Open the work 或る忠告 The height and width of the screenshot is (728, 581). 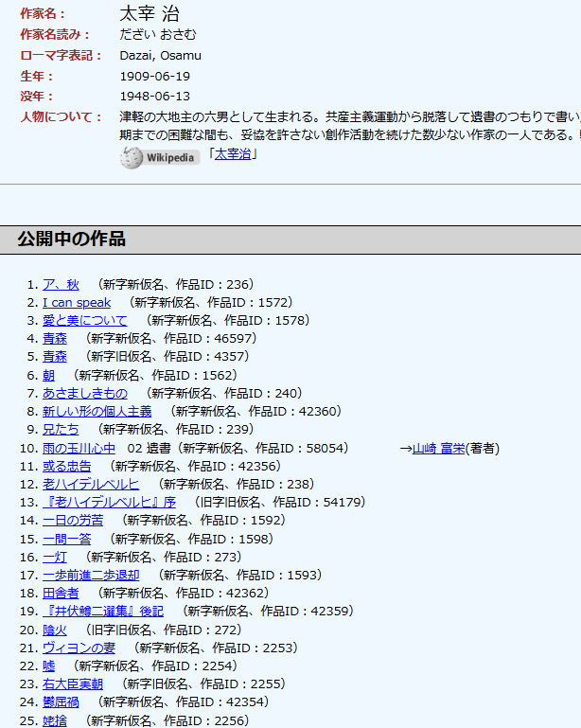pos(66,466)
